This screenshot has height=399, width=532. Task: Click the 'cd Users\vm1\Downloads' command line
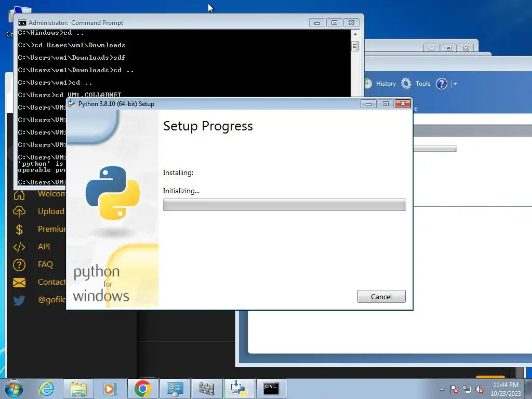click(x=72, y=45)
